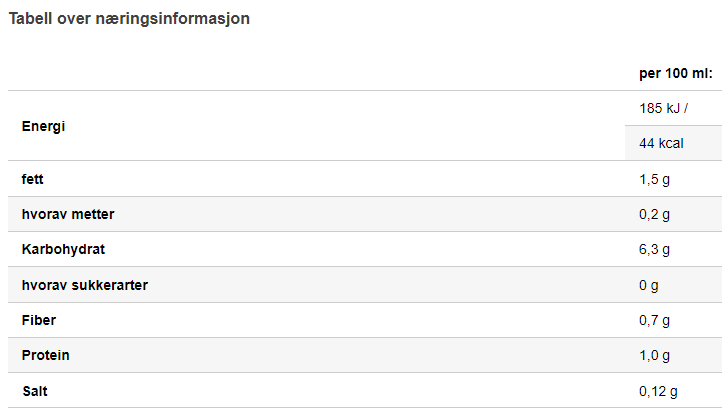Click the '1,0 g' protein value
Screen dimensions: 722x412
(x=654, y=355)
